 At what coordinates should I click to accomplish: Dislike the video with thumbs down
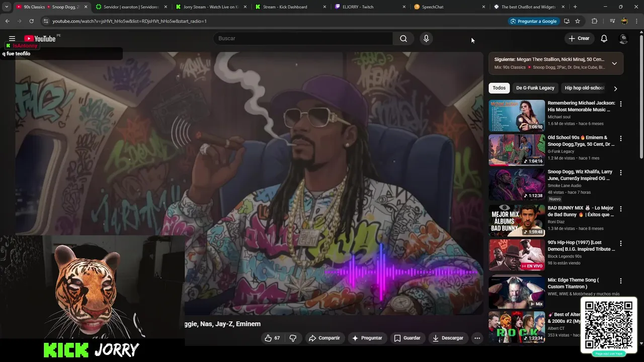[293, 338]
